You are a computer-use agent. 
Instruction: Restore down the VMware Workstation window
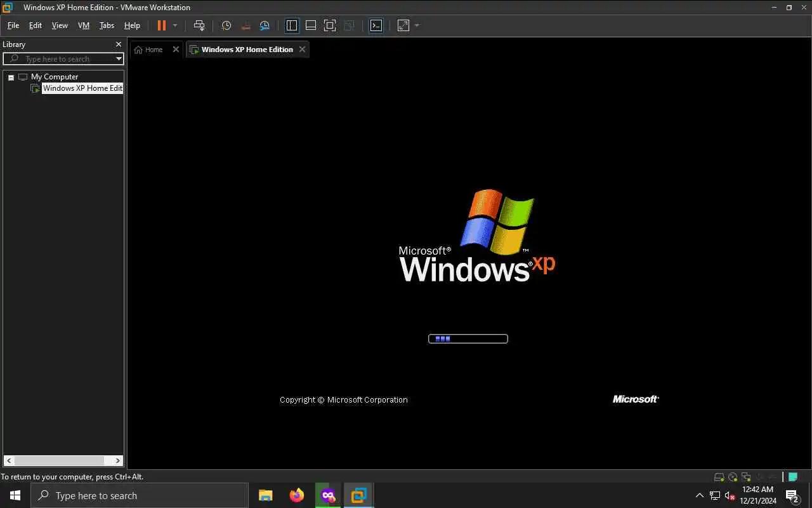click(789, 8)
